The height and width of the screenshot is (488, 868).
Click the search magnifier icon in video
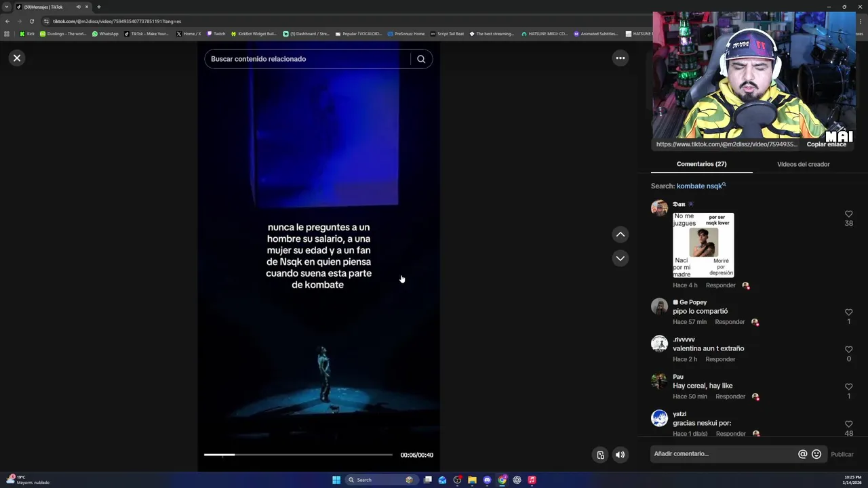point(421,59)
